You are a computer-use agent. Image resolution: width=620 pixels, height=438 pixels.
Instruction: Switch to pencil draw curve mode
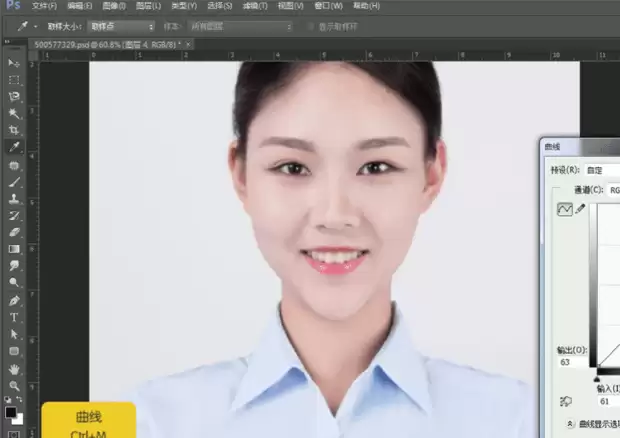click(580, 208)
